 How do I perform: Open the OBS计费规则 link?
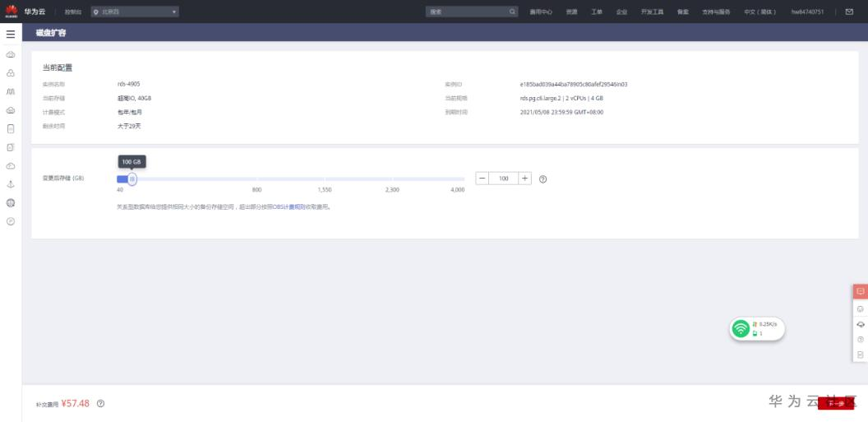(290, 206)
